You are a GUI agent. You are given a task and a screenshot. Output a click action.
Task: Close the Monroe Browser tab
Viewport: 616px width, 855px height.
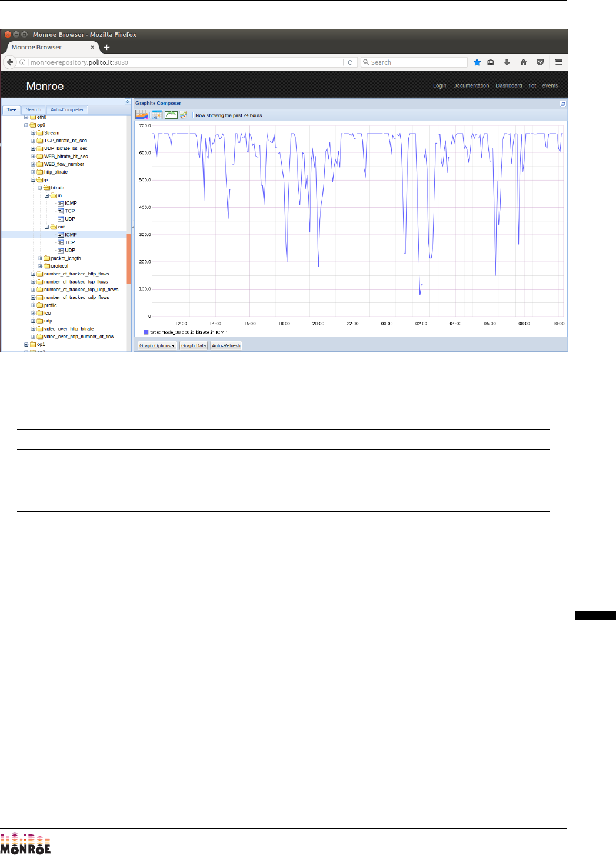pyautogui.click(x=92, y=47)
